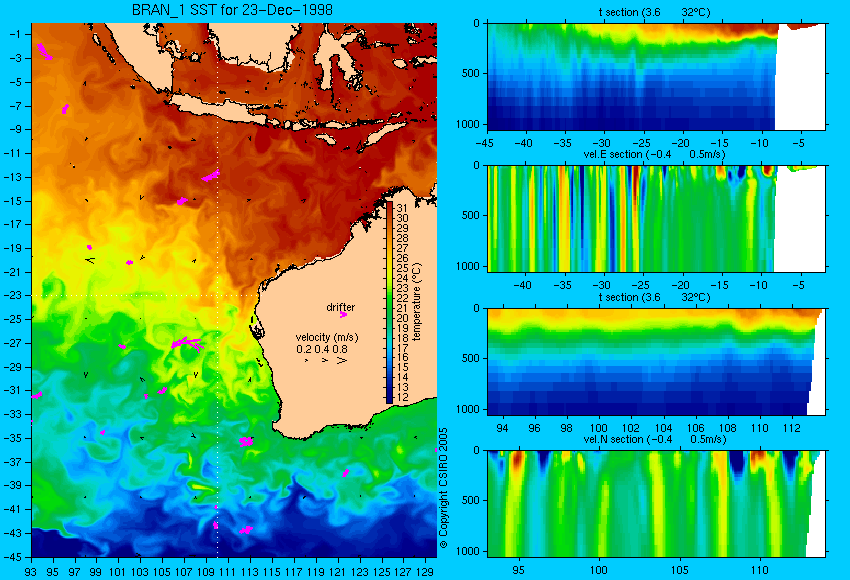
Task: Click the drifter marker near 7°S 96°E
Action: (x=65, y=109)
